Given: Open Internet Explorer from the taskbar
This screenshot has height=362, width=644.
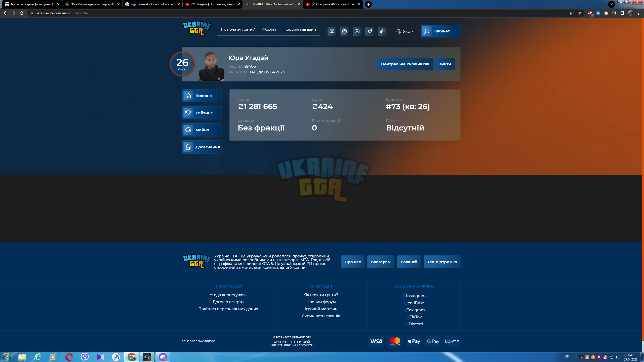Looking at the screenshot, I should pyautogui.click(x=38, y=357).
